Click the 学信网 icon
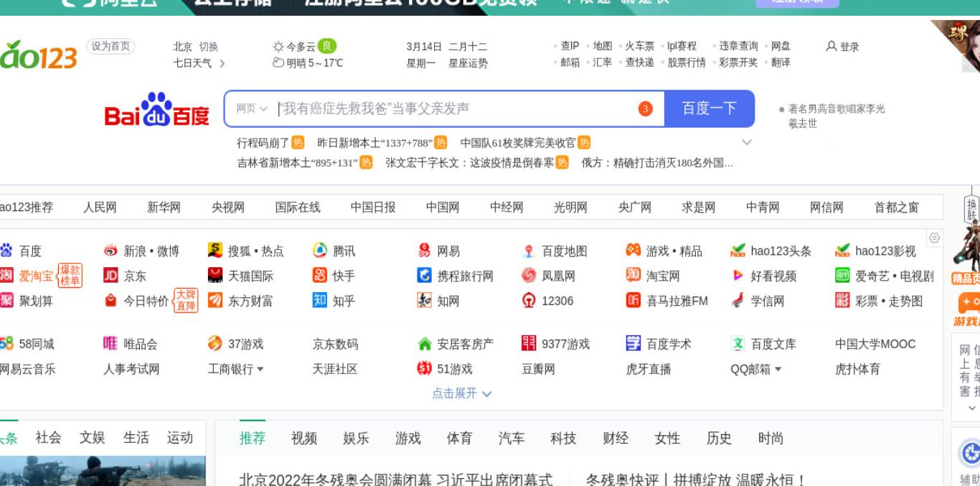This screenshot has height=486, width=980. (738, 301)
